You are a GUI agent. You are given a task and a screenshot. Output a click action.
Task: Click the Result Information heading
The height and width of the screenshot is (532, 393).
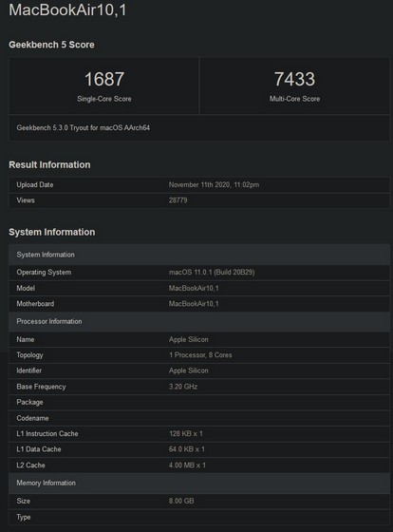(49, 164)
